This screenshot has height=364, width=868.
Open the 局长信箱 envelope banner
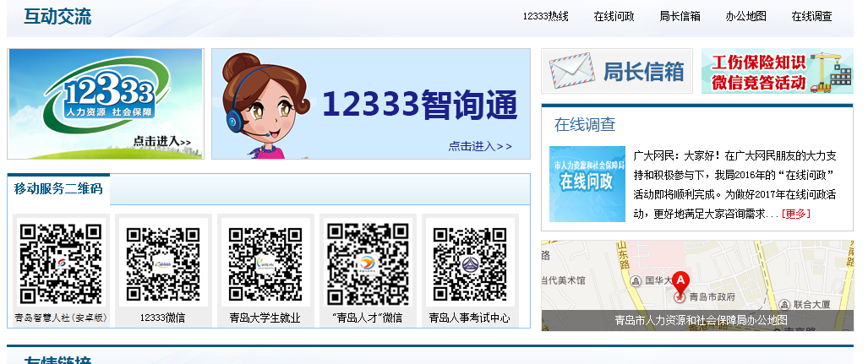pos(616,71)
